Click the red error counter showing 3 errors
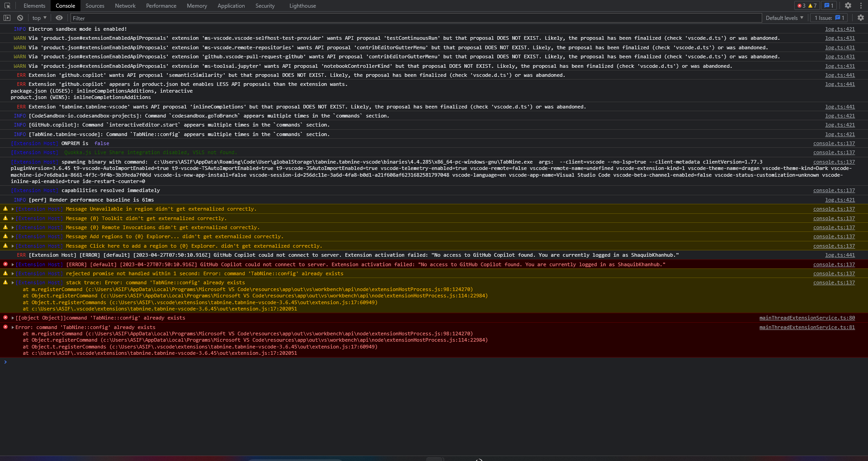The image size is (868, 461). coord(802,5)
